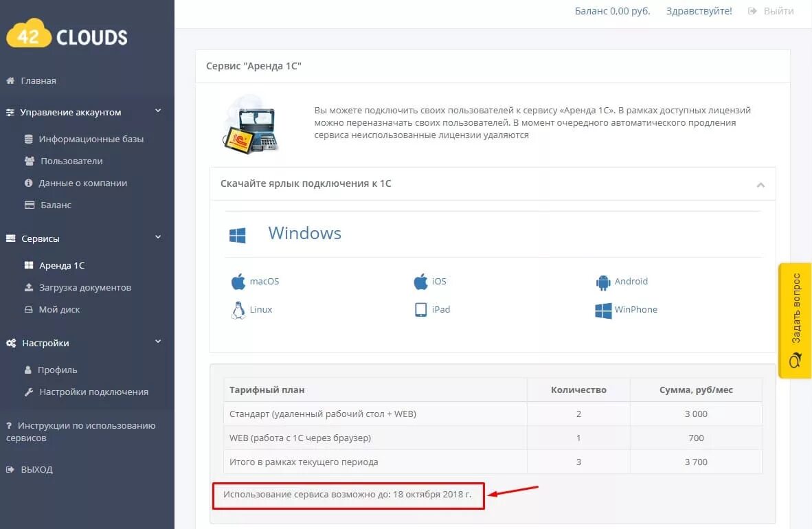Click the Android text link
Screen dimensions: 812x529
click(631, 282)
